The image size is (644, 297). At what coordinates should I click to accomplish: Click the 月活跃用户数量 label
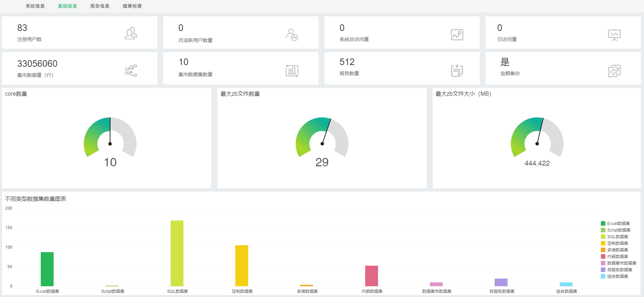click(x=195, y=40)
